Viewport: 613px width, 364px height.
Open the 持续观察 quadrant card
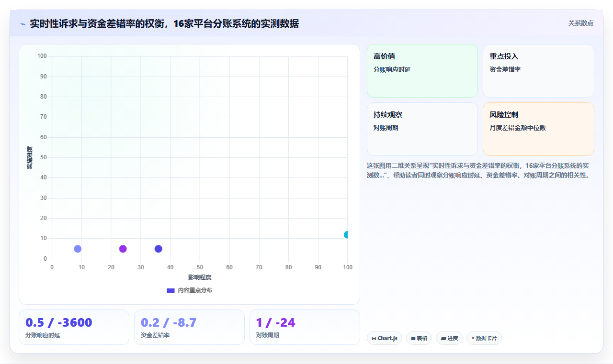pos(422,129)
